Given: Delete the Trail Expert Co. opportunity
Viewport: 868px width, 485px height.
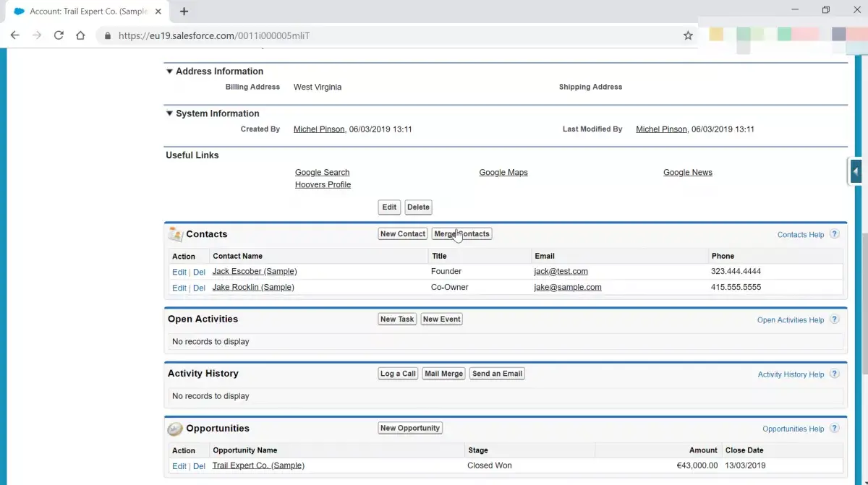Looking at the screenshot, I should [199, 466].
